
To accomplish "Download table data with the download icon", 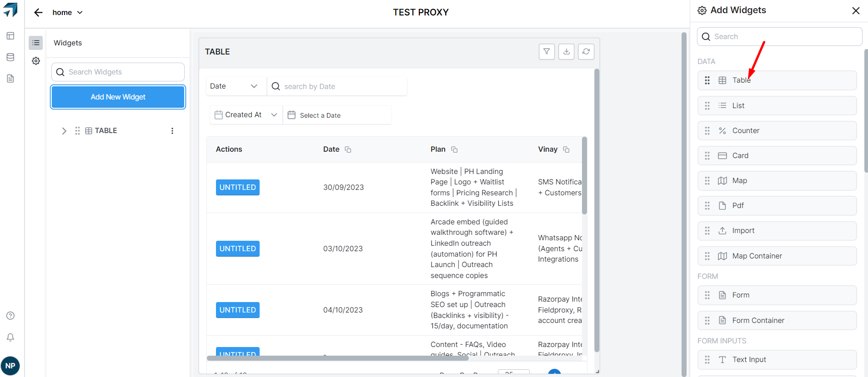I will (x=566, y=52).
